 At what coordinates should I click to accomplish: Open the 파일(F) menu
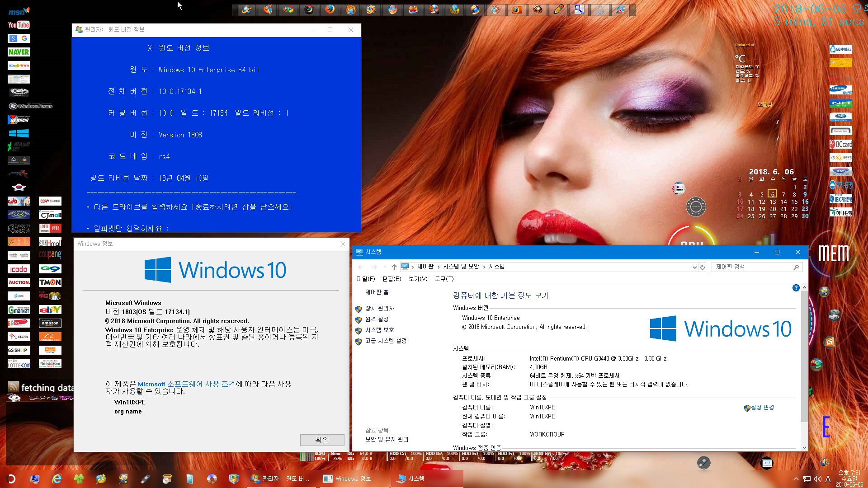tap(366, 279)
